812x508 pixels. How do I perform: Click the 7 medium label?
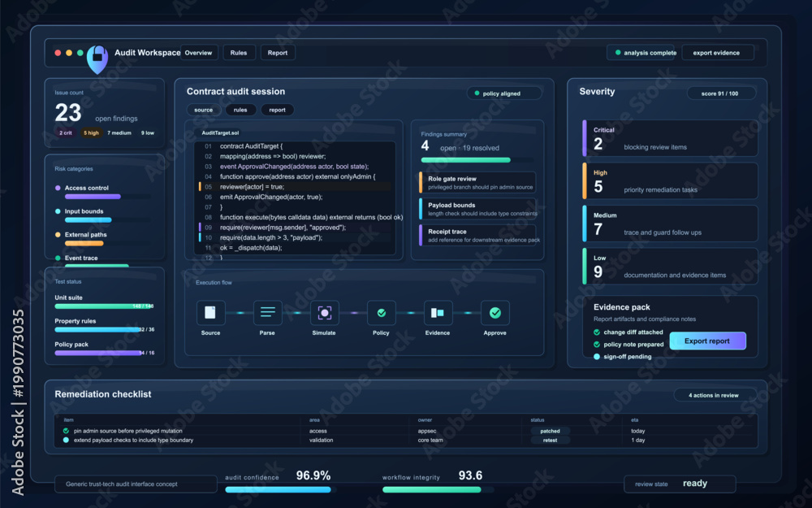[119, 133]
